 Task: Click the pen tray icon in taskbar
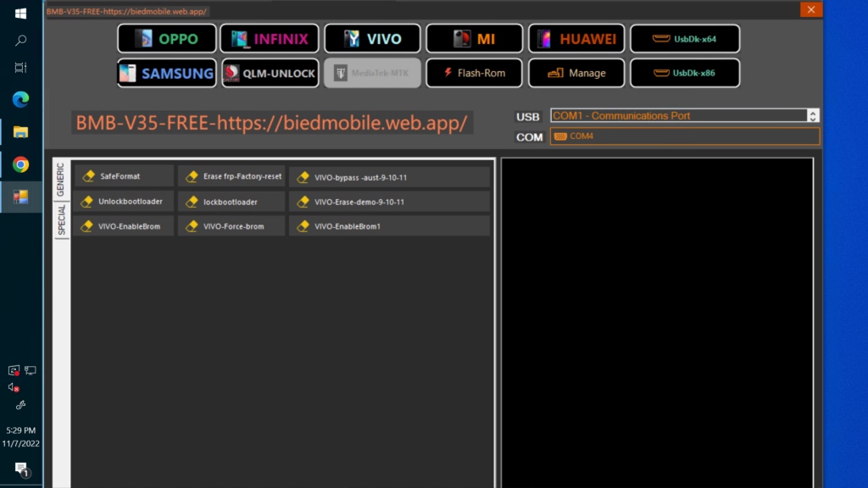21,405
